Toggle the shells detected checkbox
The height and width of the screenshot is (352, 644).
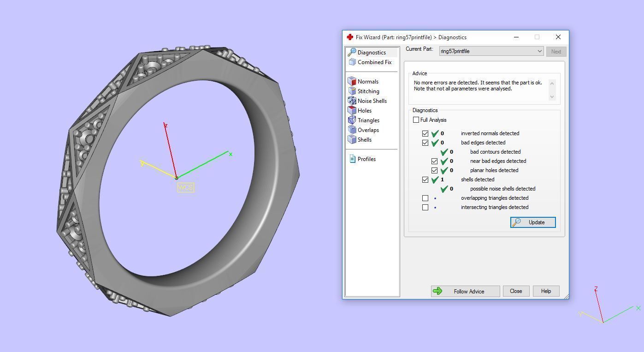click(x=425, y=179)
